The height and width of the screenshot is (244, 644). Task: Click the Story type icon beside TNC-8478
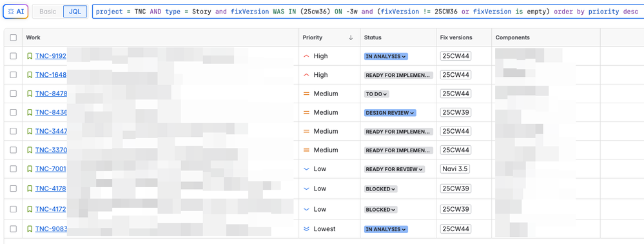(30, 94)
